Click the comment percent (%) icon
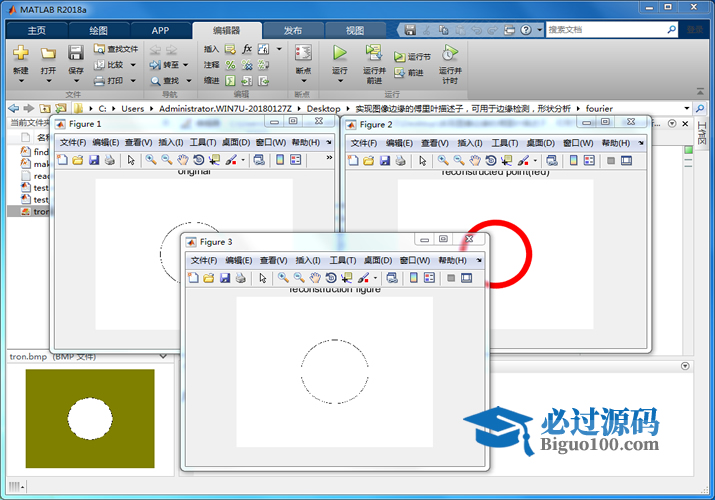The height and width of the screenshot is (500, 715). (x=231, y=65)
